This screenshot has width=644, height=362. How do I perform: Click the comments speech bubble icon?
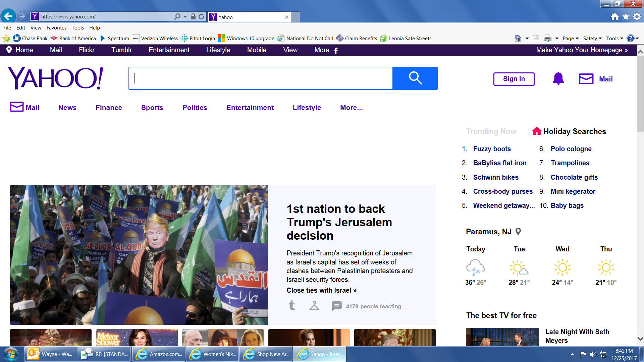click(x=336, y=306)
